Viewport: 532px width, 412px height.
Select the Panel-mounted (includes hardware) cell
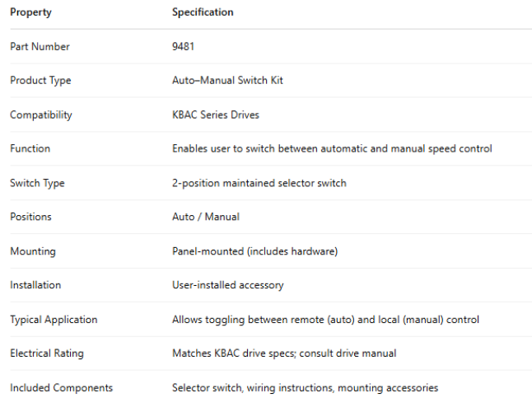click(254, 251)
